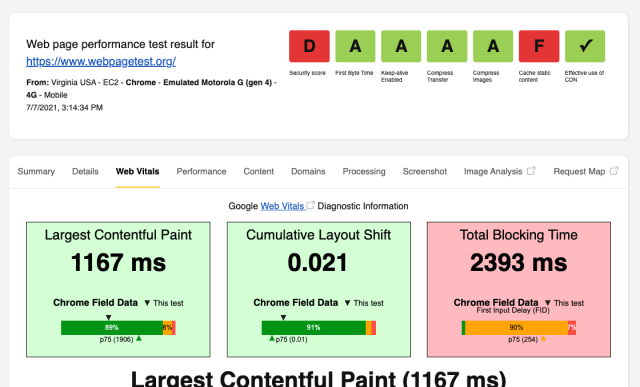Click the Cumulative Layout Shift 0.021 card
The image size is (640, 387).
(x=319, y=289)
